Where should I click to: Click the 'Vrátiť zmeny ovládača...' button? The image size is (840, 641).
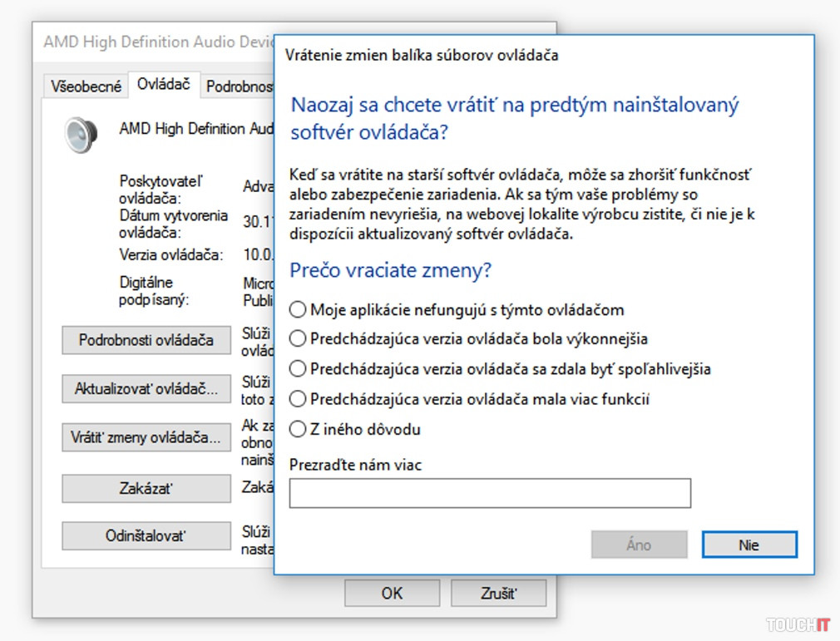click(x=146, y=437)
